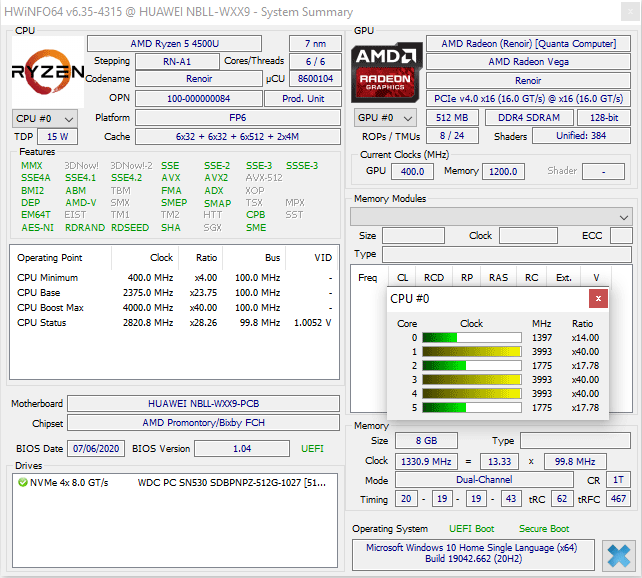This screenshot has width=642, height=578.
Task: Click the 100-000000084 OPN value
Action: click(x=199, y=99)
